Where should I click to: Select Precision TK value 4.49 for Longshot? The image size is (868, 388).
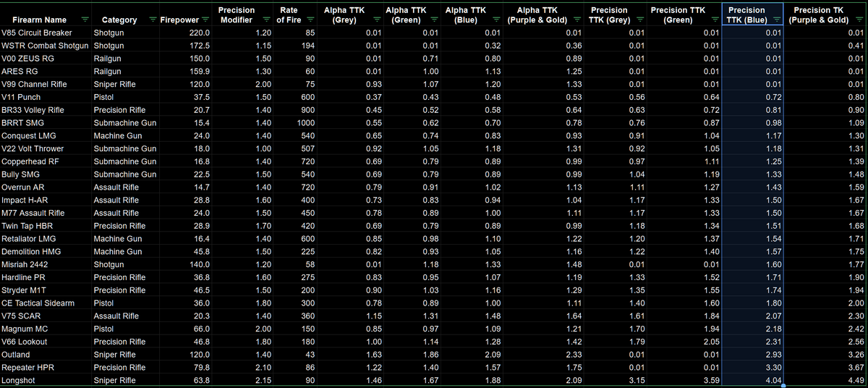826,380
